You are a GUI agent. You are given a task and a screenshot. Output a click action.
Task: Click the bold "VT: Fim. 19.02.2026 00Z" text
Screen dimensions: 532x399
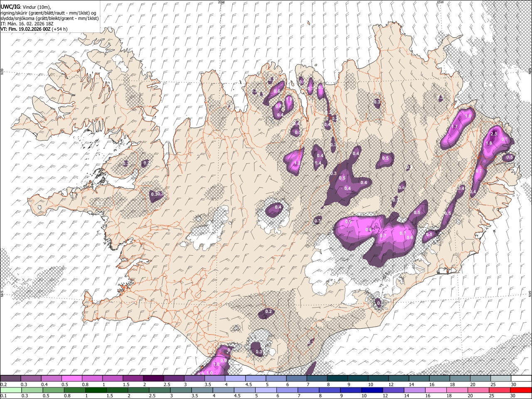25,29
